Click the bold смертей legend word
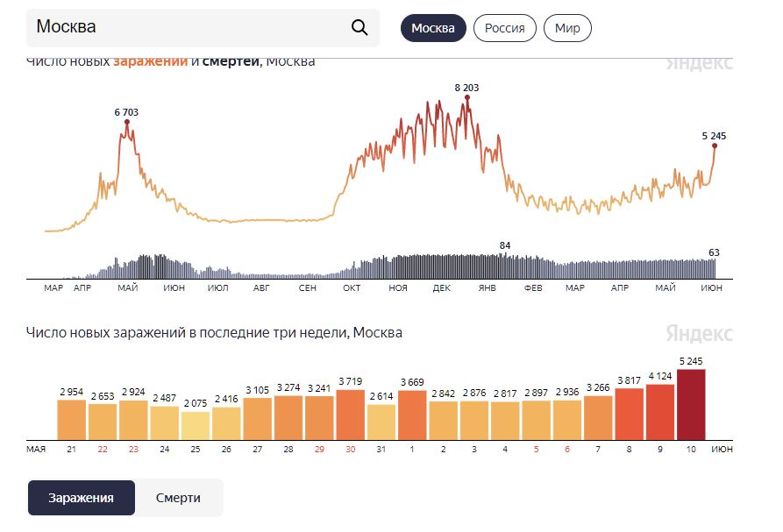 [x=231, y=62]
